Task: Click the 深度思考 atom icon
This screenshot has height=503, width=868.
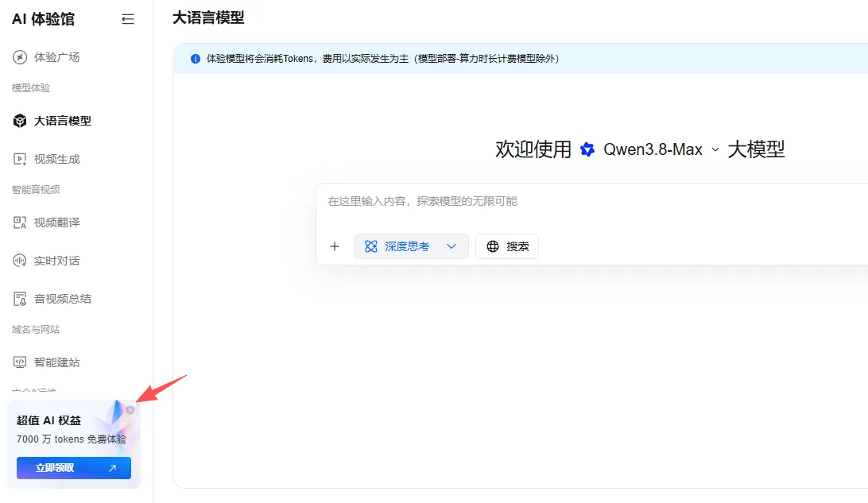Action: [371, 246]
